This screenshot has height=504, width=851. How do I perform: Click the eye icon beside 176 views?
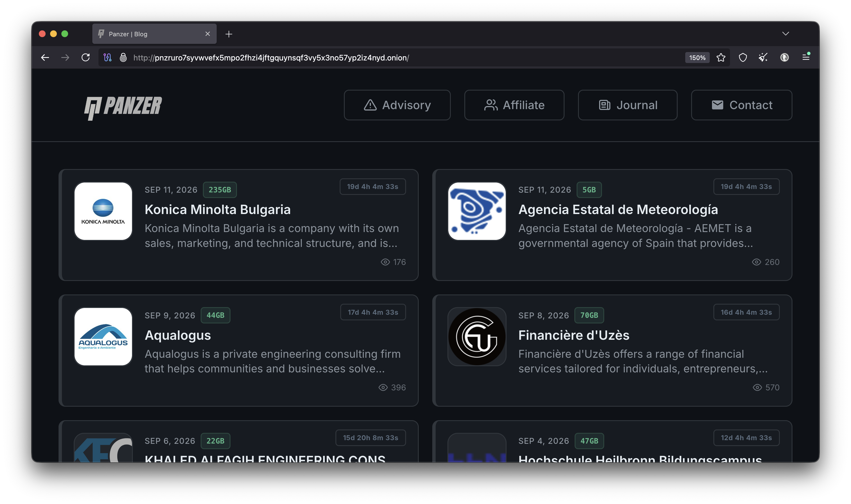pyautogui.click(x=385, y=262)
